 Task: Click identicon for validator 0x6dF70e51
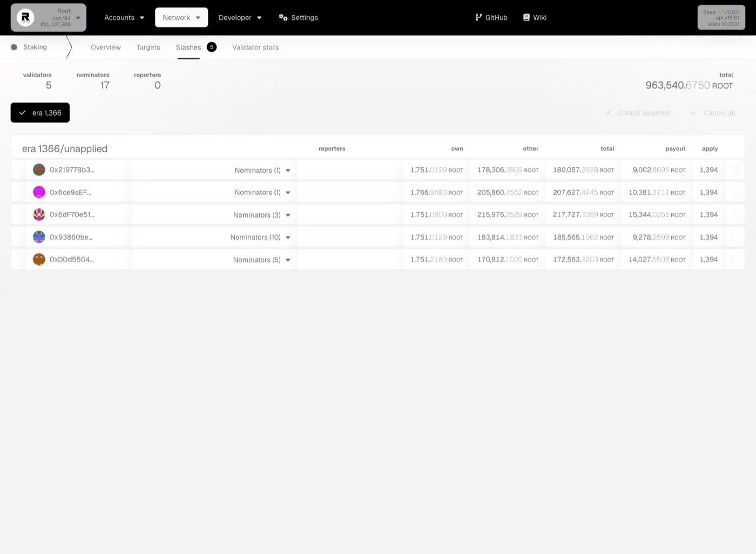[x=39, y=214]
